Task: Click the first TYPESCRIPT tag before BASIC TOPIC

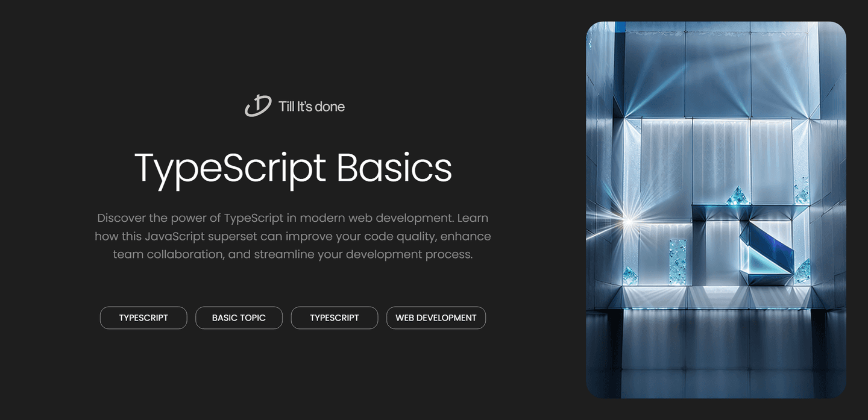Action: coord(143,318)
